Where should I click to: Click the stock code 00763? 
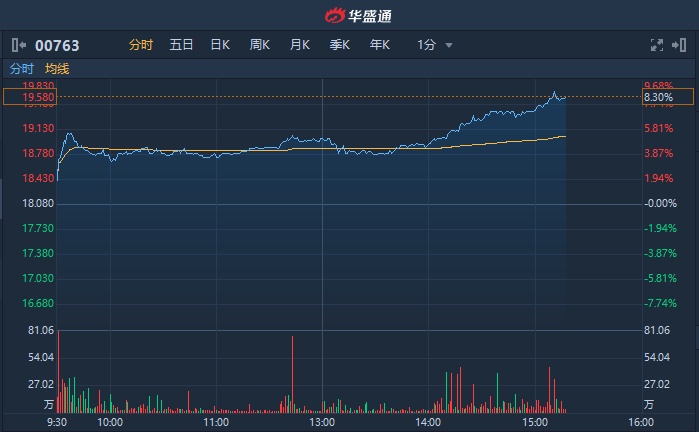[x=57, y=45]
